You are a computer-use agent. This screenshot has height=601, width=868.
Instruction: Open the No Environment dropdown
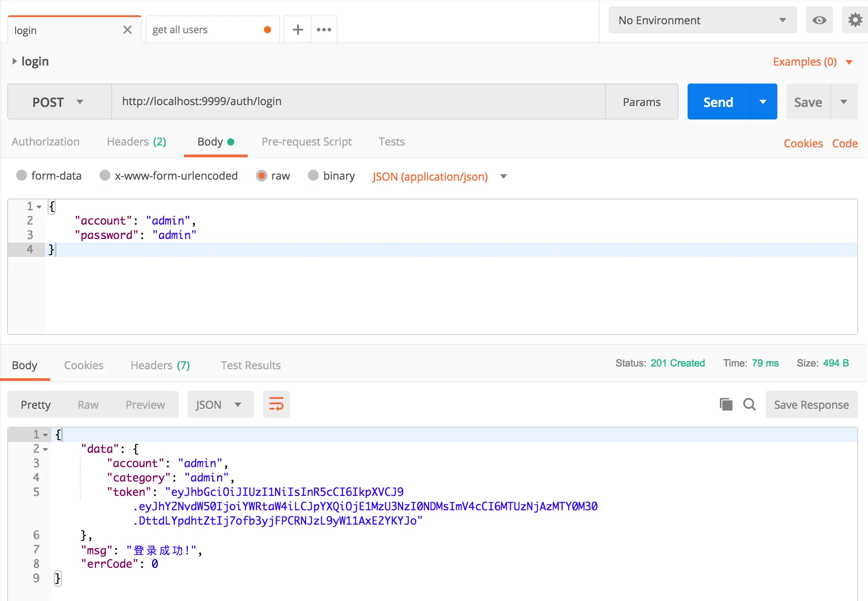coord(702,20)
